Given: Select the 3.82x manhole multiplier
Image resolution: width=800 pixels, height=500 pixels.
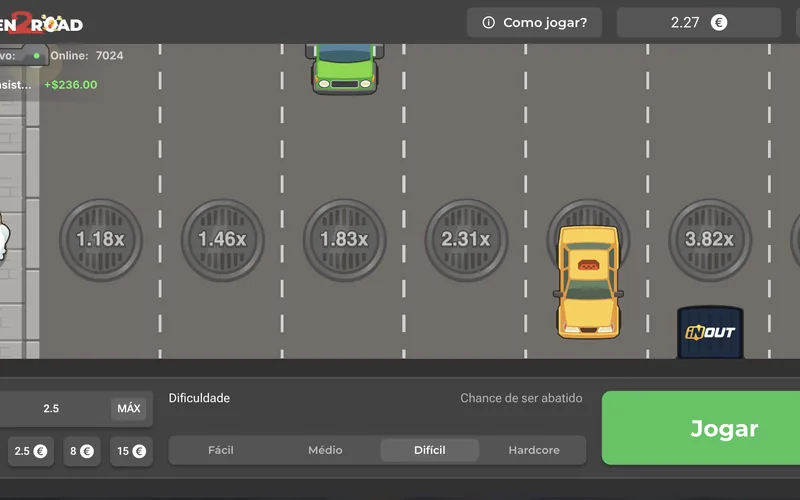Looking at the screenshot, I should click(x=710, y=239).
